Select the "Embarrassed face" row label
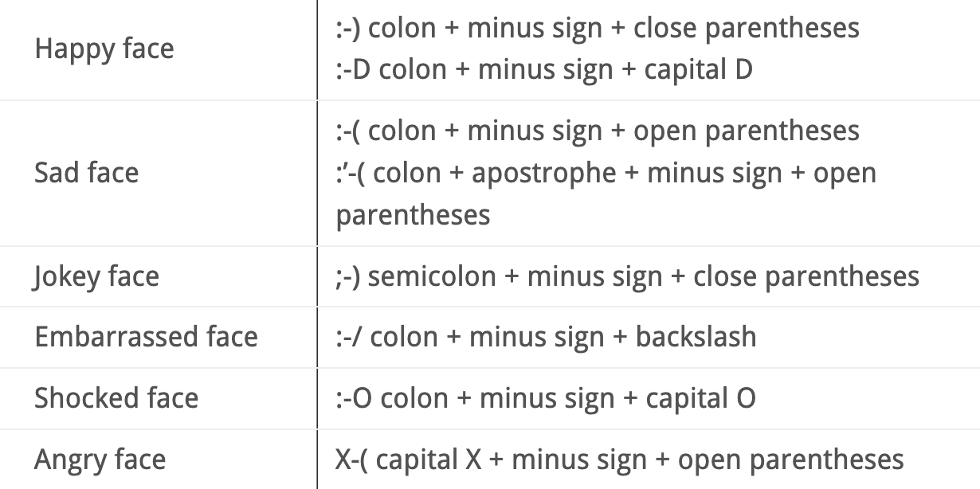This screenshot has height=489, width=980. tap(146, 337)
